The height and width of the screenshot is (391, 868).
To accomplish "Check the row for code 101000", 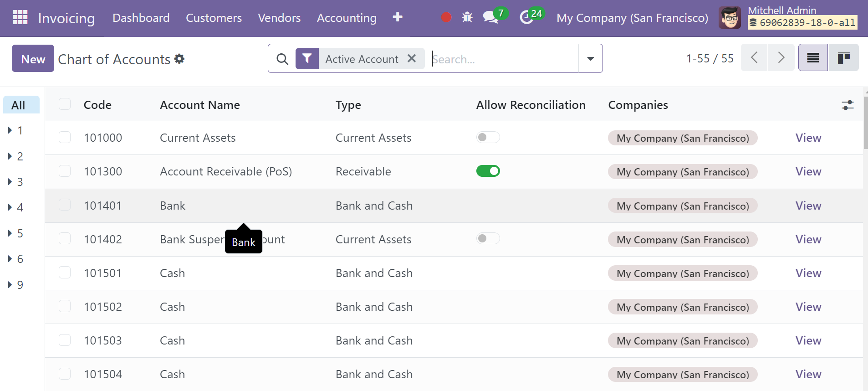I will (x=65, y=137).
